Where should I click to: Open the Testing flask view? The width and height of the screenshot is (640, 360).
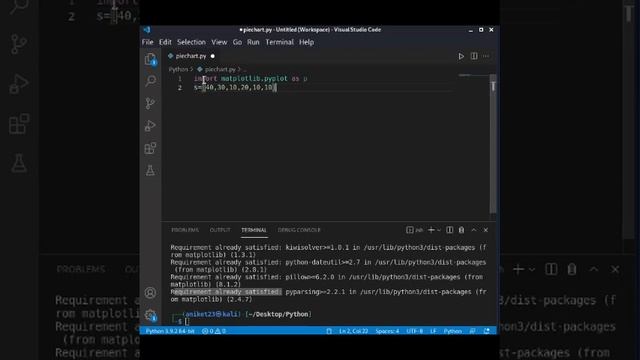(x=150, y=170)
